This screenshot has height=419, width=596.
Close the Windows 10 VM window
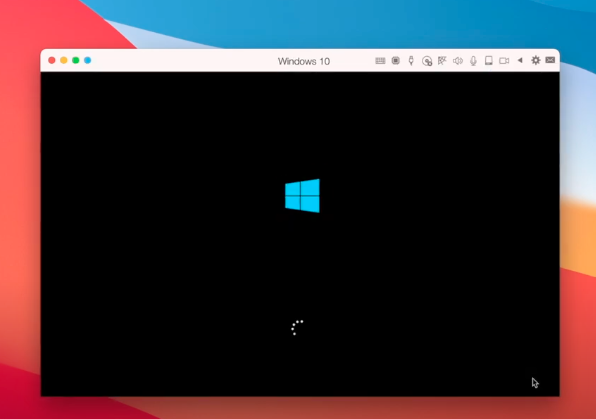[x=52, y=60]
